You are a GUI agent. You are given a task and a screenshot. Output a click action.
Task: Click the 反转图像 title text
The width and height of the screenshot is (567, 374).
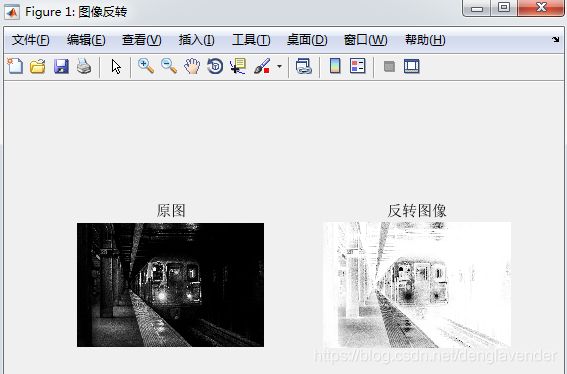417,211
